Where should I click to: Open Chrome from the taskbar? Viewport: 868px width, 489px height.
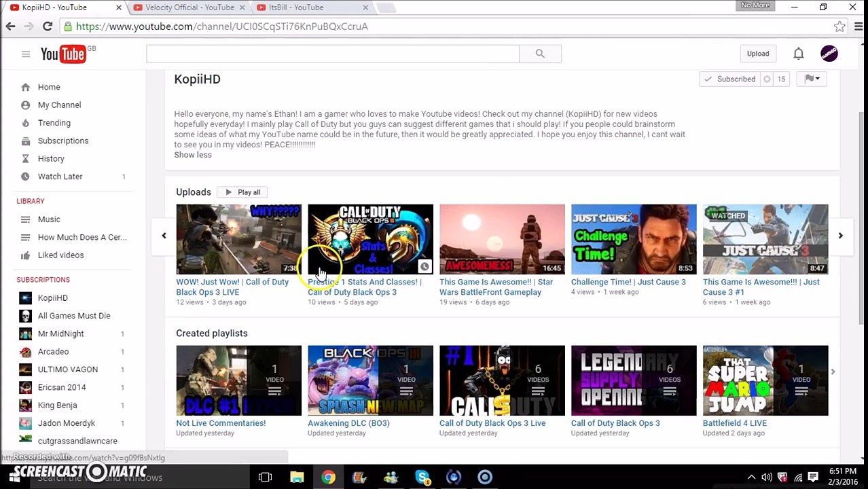pyautogui.click(x=328, y=477)
